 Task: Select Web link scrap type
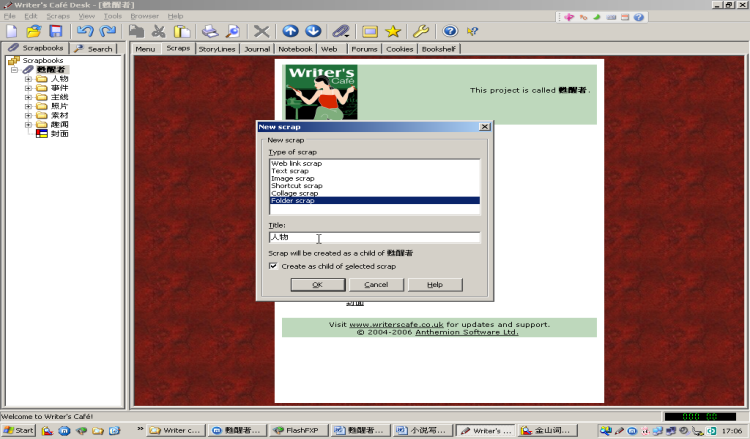point(374,164)
